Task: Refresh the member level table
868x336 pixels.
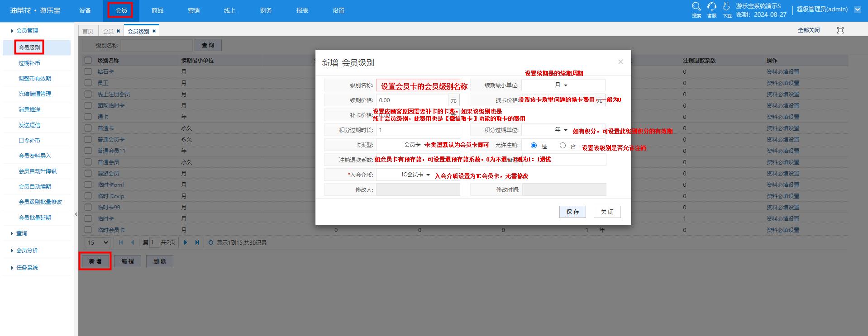Action: click(211, 242)
